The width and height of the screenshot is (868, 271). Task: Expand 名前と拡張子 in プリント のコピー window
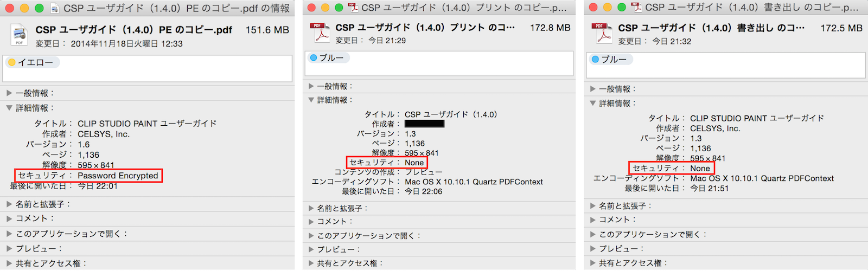coord(311,208)
